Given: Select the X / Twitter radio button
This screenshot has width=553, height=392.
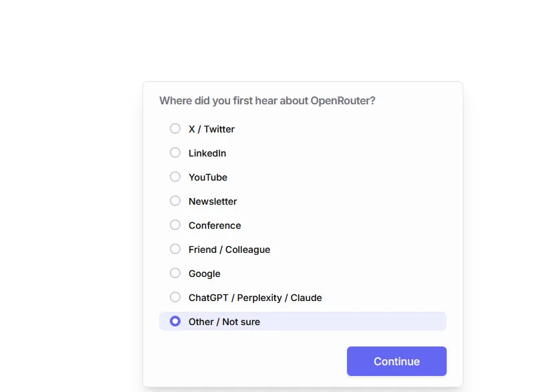Looking at the screenshot, I should pyautogui.click(x=175, y=128).
